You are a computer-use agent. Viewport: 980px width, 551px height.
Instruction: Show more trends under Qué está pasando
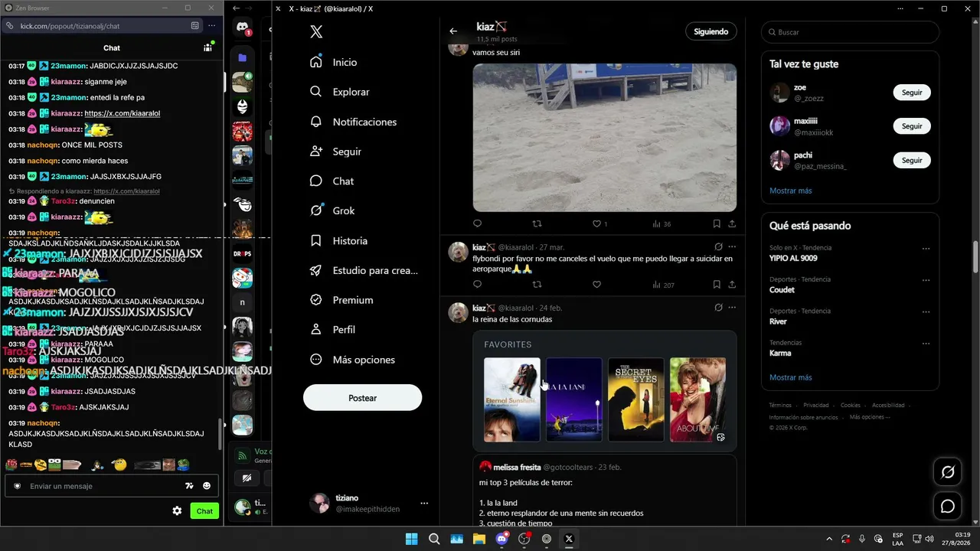coord(791,377)
